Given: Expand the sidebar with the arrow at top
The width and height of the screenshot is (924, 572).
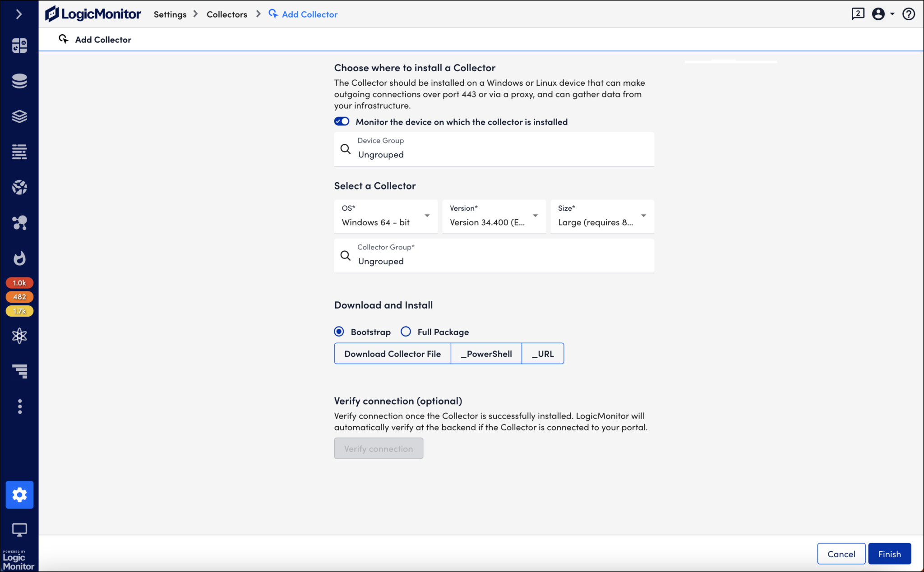Looking at the screenshot, I should tap(18, 14).
